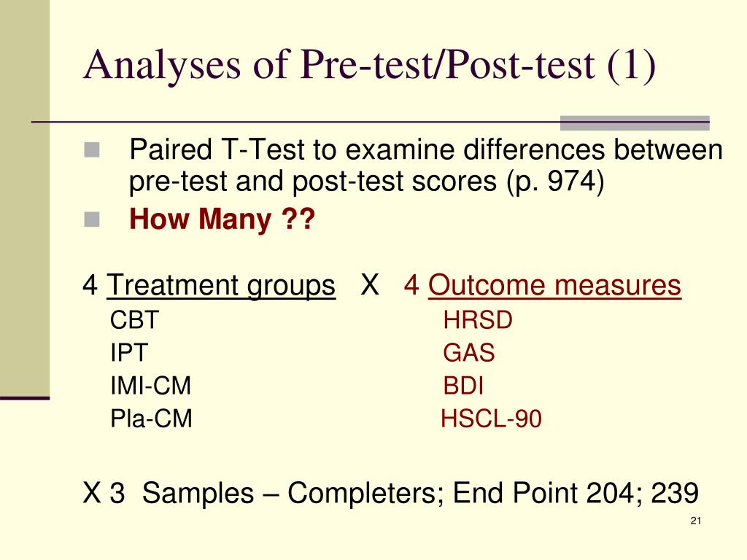This screenshot has height=560, width=747.
Task: Click the slide title Analyses of Pre-test/Post-test
Action: pos(370,65)
